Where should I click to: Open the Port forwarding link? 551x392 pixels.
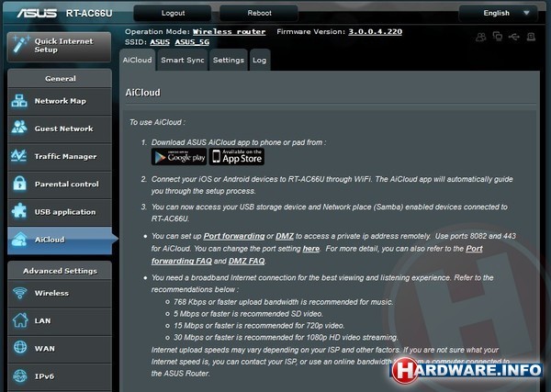tap(234, 236)
